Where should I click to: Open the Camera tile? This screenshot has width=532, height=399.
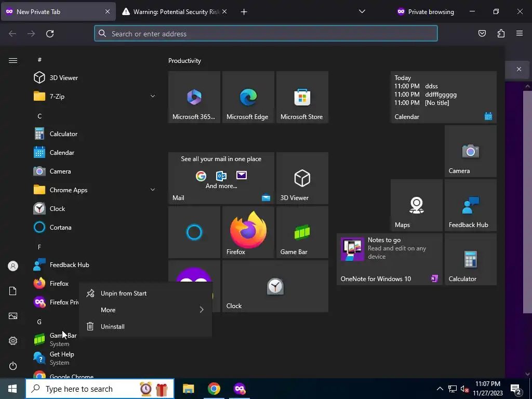click(471, 151)
